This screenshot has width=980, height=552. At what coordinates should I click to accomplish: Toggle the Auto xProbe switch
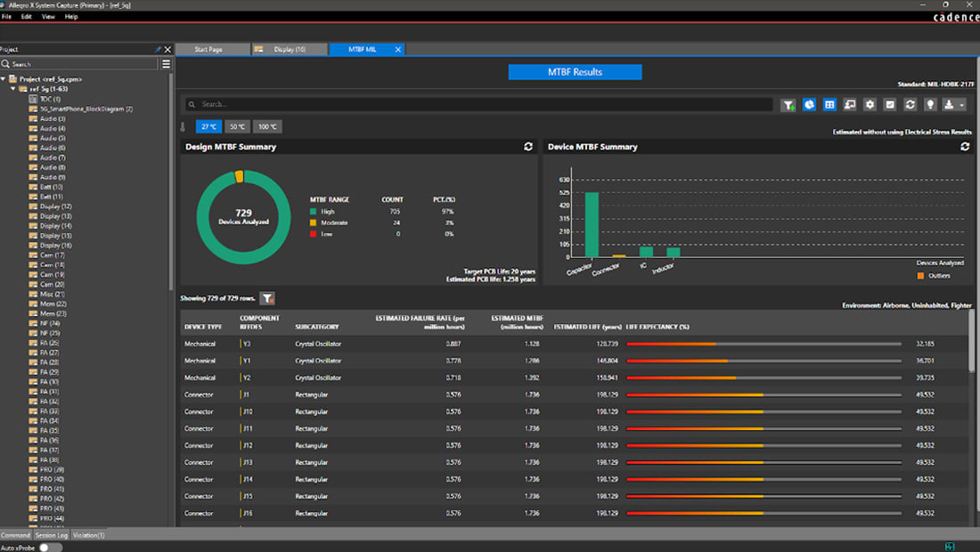coord(51,548)
